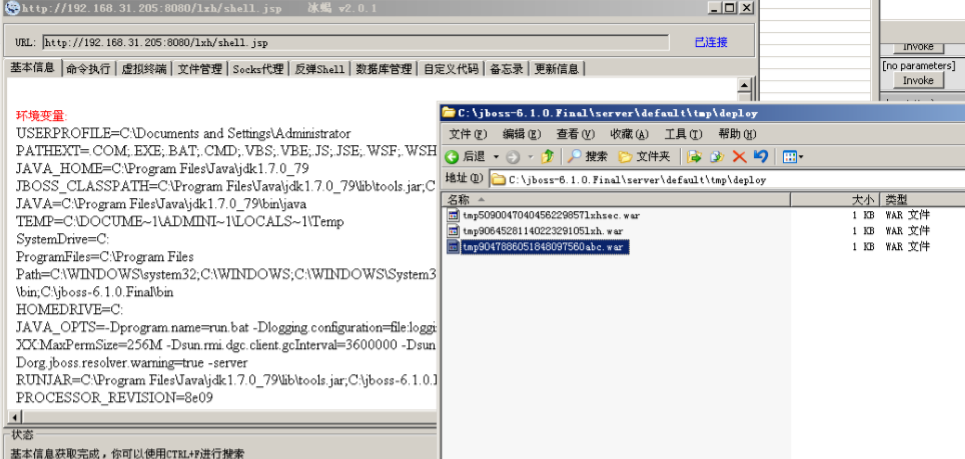Open the 收藏(A) menu in Explorer
965x459 pixels.
630,134
